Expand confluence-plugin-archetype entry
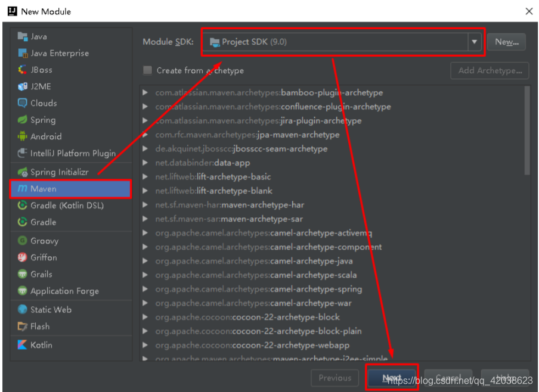Screen dimensions: 539x392 click(145, 107)
